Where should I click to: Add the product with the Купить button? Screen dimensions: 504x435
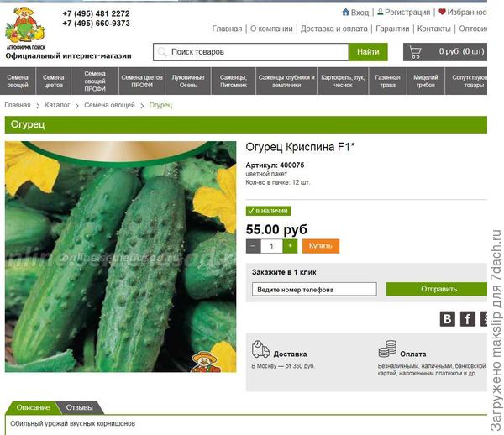click(321, 246)
